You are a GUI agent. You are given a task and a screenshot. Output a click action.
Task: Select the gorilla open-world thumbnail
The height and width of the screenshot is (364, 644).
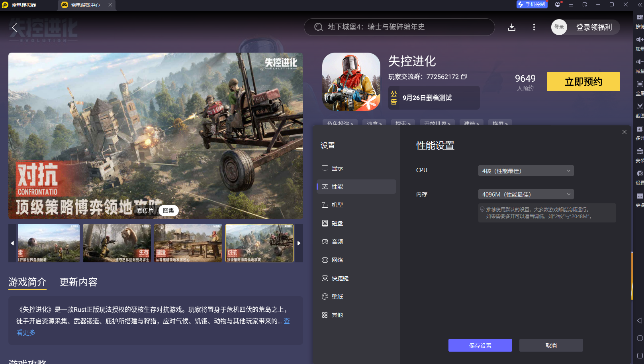tap(49, 243)
